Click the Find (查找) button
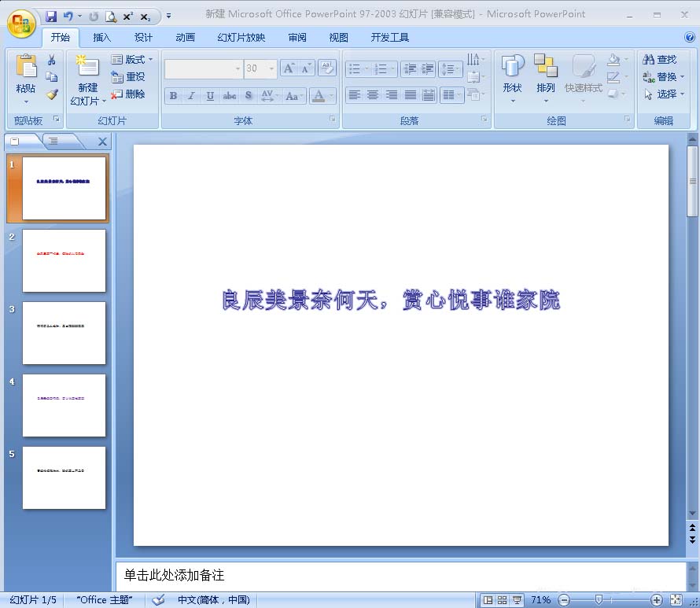The width and height of the screenshot is (700, 608). [660, 60]
